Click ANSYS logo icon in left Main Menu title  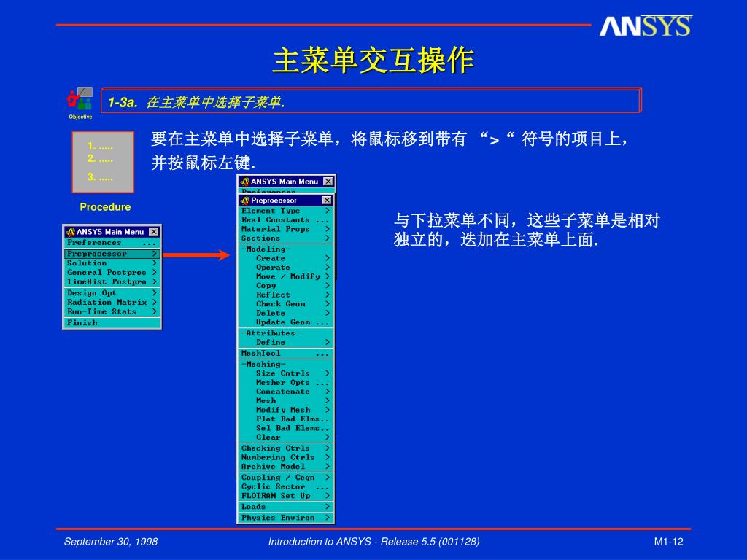tap(71, 232)
